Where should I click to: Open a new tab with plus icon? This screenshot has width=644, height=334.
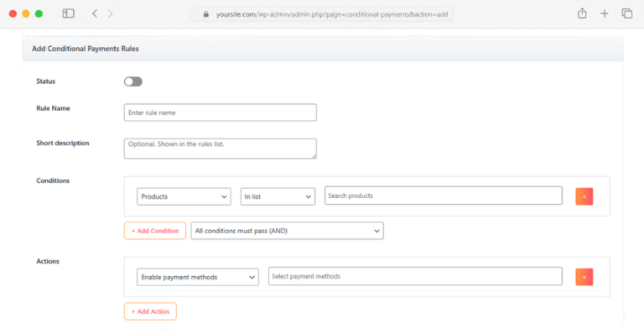(x=604, y=13)
